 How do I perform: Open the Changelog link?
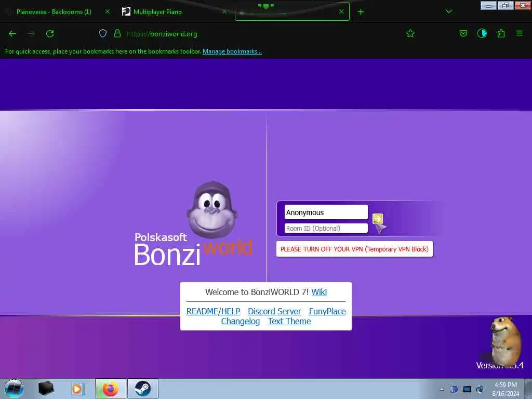click(x=241, y=321)
